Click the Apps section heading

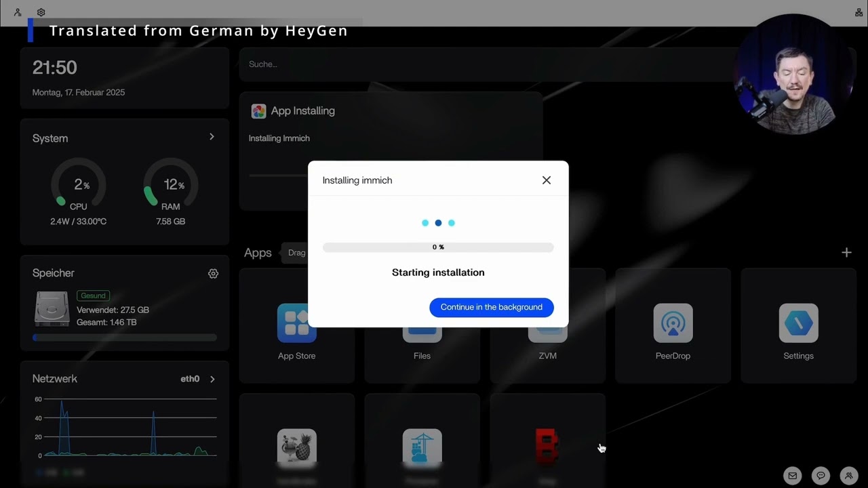pyautogui.click(x=258, y=253)
